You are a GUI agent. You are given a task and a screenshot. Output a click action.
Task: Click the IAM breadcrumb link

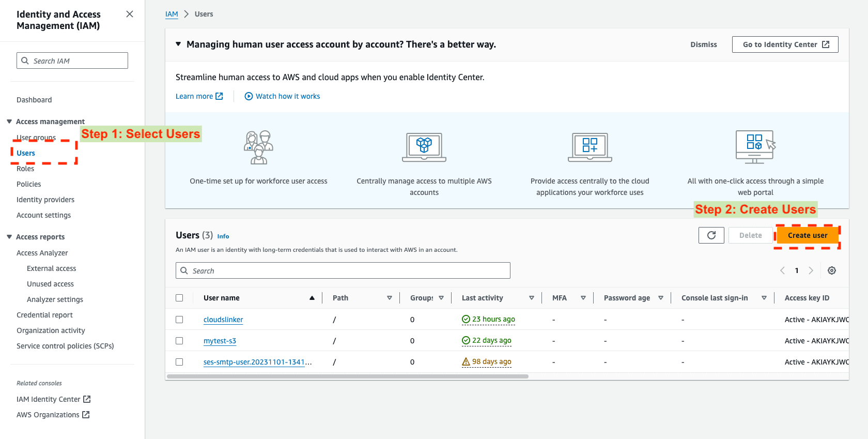tap(172, 14)
